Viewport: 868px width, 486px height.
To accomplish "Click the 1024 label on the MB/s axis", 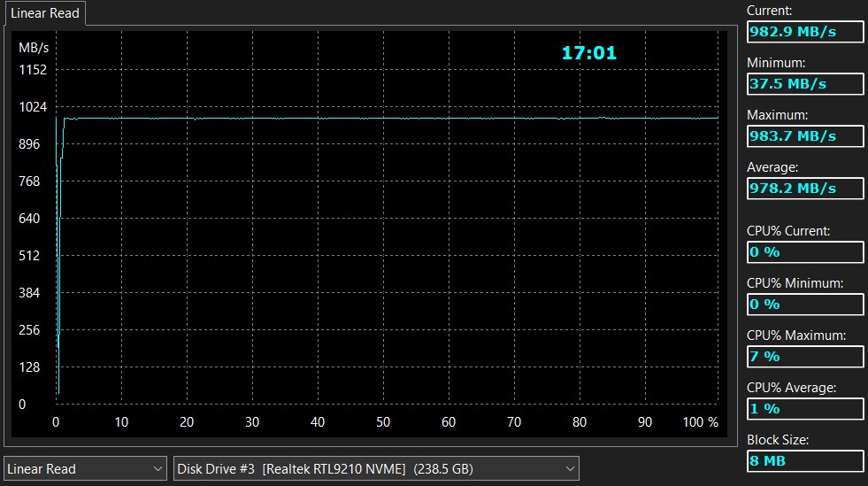I will (33, 107).
